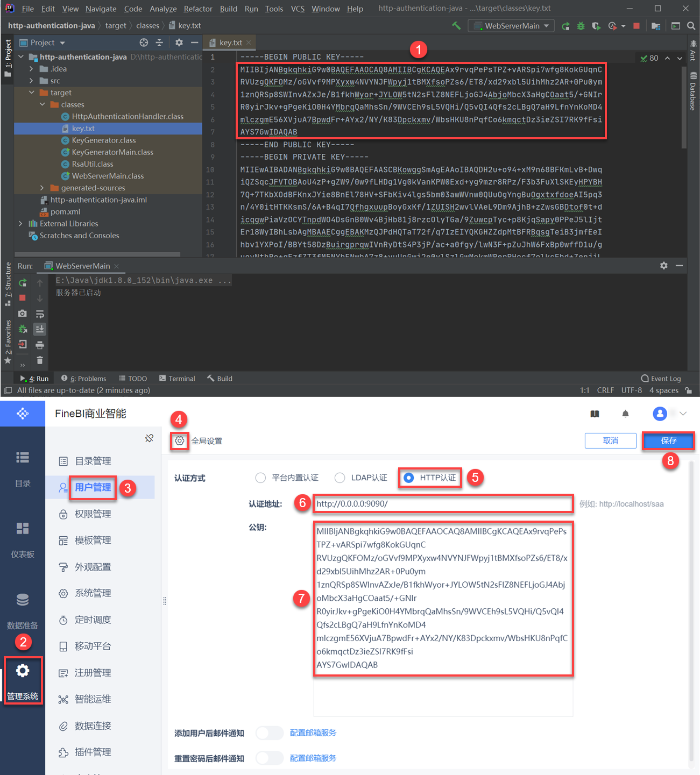Open the 仪表板 dashboard sidebar icon
The height and width of the screenshot is (775, 700).
23,528
